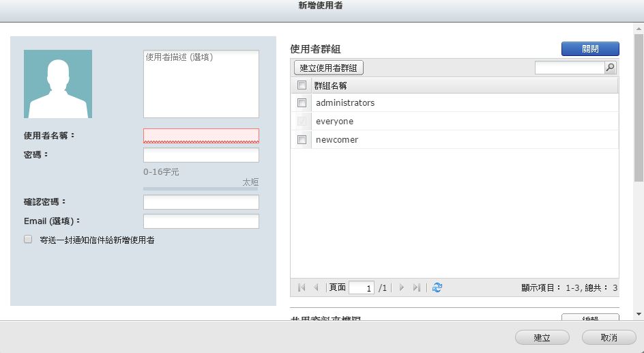This screenshot has height=353, width=644.
Task: Click the 建立使用者群組 button
Action: (x=328, y=68)
